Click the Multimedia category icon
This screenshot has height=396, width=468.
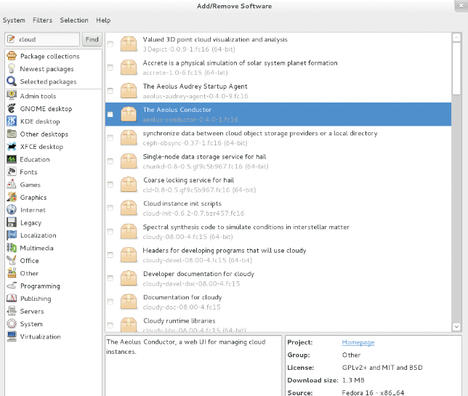pyautogui.click(x=12, y=248)
